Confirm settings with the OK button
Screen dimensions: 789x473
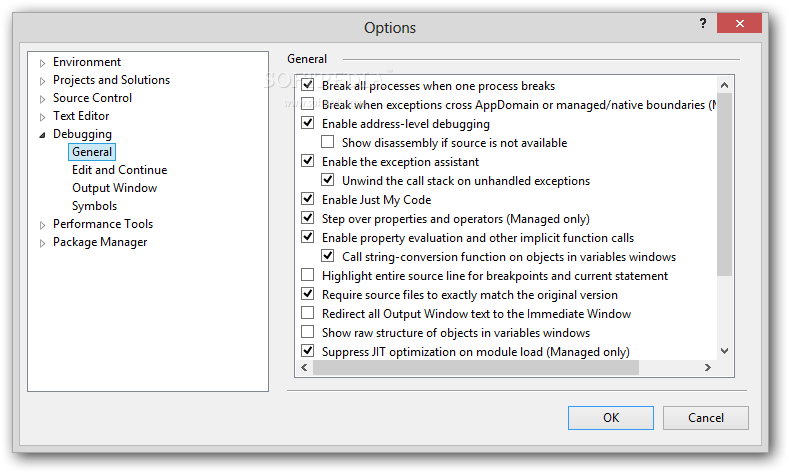click(x=611, y=418)
